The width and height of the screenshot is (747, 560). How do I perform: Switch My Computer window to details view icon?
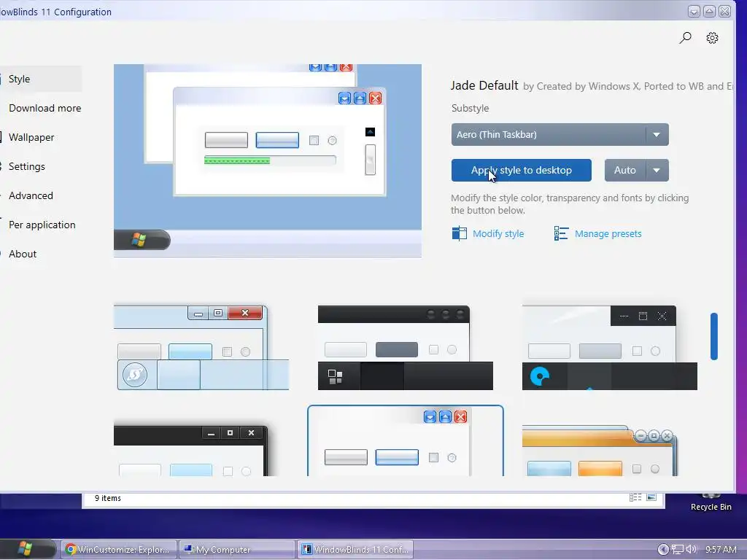[635, 497]
